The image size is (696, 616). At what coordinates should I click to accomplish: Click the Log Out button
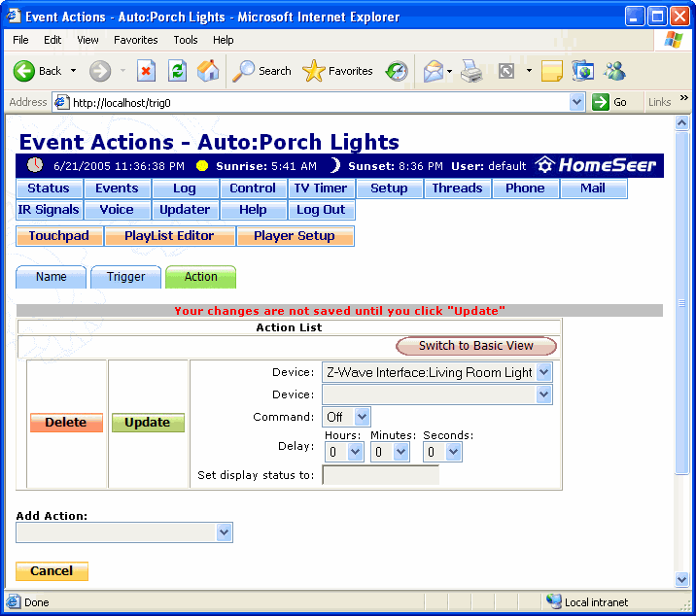click(321, 210)
